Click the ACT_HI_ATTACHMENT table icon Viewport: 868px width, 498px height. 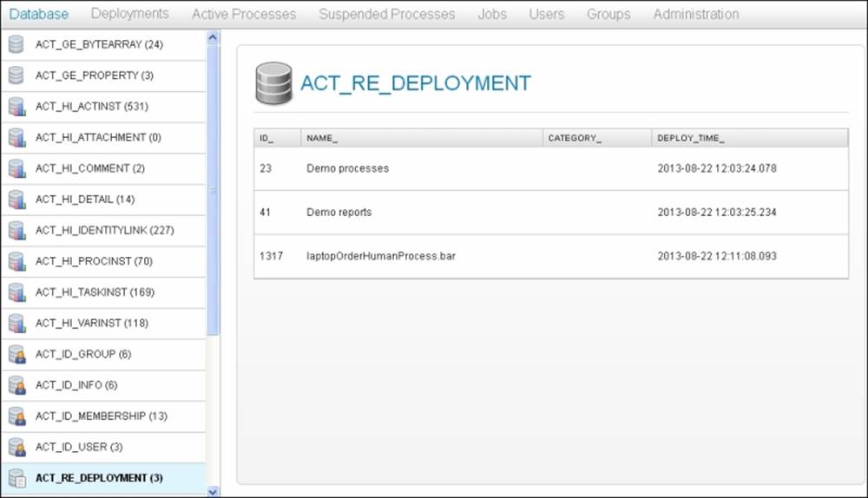[16, 137]
